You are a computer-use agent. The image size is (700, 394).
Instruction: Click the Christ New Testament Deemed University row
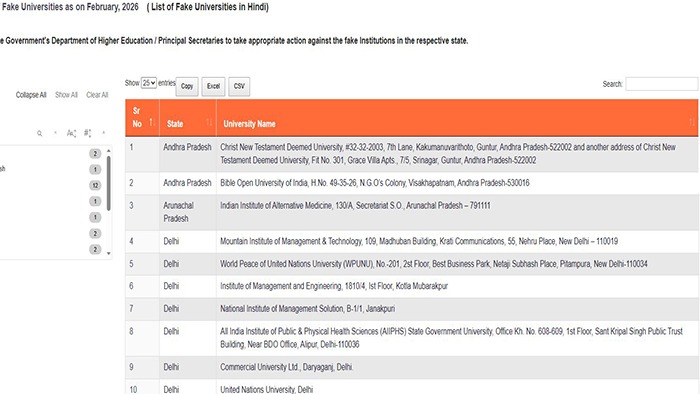(x=412, y=154)
